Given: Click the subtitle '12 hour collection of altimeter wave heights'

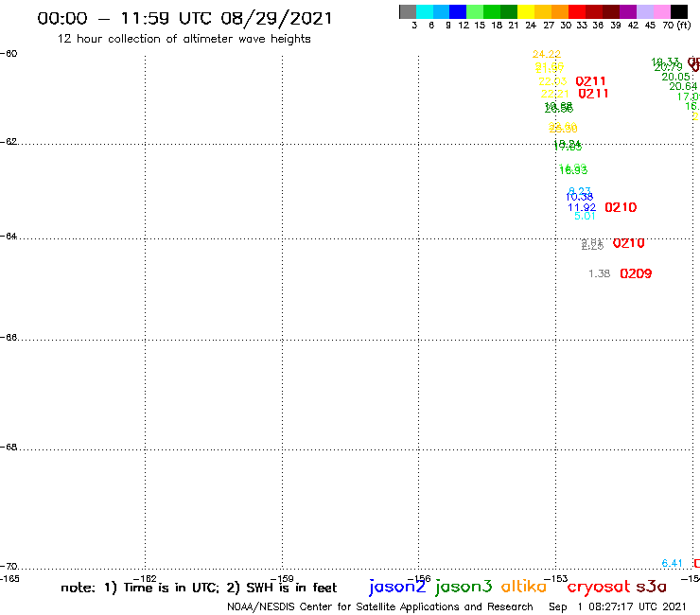Looking at the screenshot, I should [184, 39].
